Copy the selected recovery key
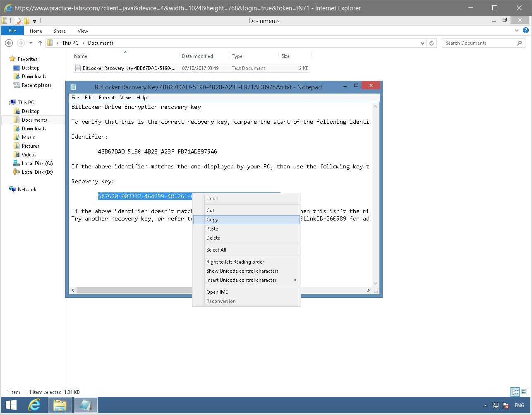Screen dimensions: 532x415 (x=212, y=220)
